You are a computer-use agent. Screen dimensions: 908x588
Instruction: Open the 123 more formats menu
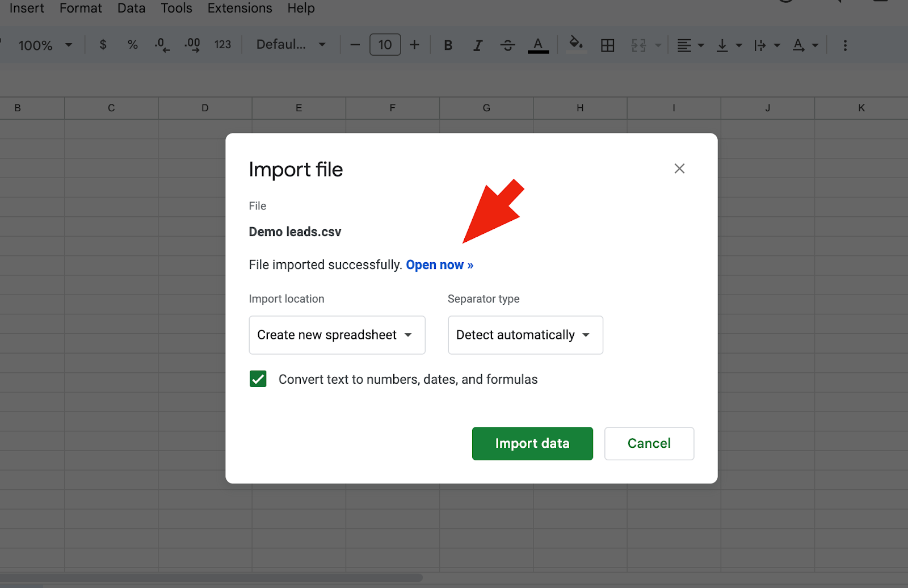coord(222,45)
